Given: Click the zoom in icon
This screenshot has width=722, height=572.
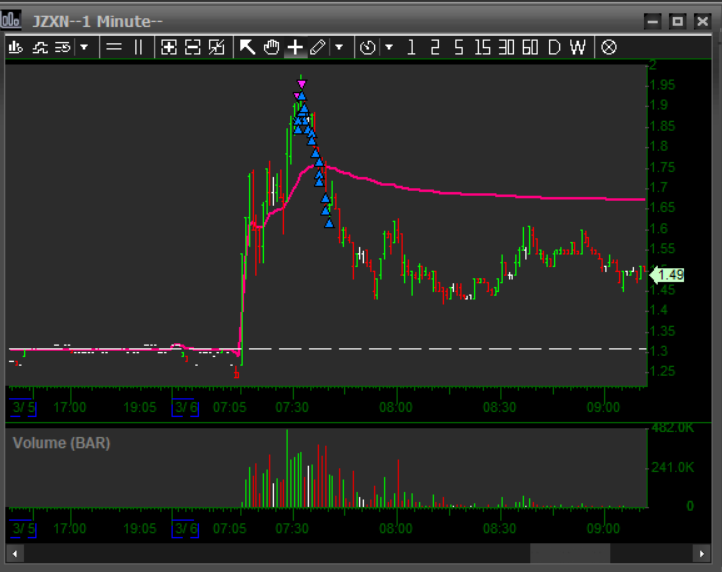Looking at the screenshot, I should coord(169,47).
